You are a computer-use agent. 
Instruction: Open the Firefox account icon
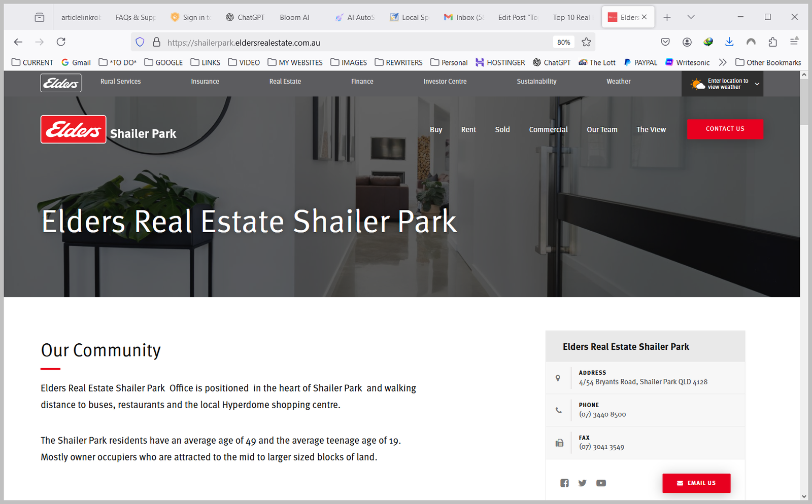(x=687, y=42)
